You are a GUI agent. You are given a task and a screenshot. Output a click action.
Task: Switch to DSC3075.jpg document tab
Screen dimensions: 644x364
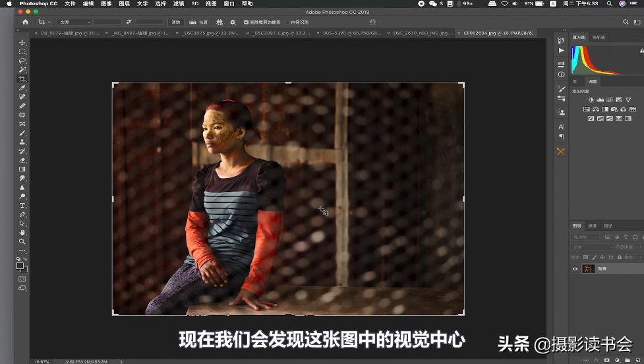(211, 33)
